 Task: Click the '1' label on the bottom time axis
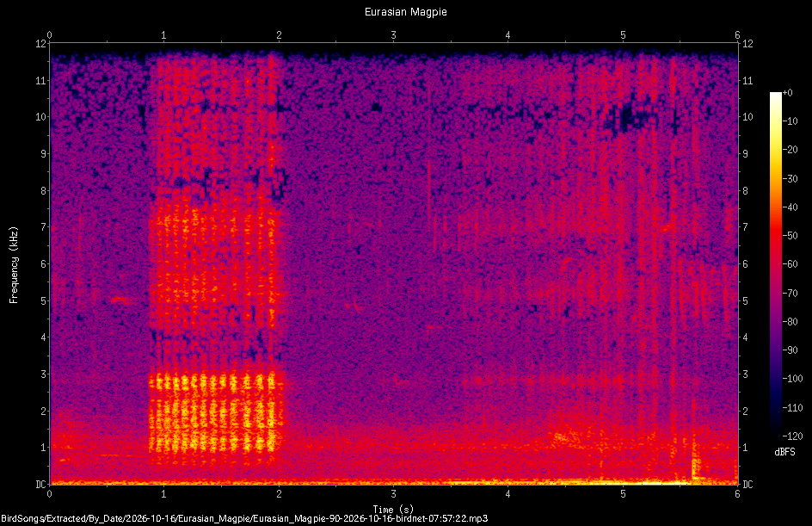163,494
